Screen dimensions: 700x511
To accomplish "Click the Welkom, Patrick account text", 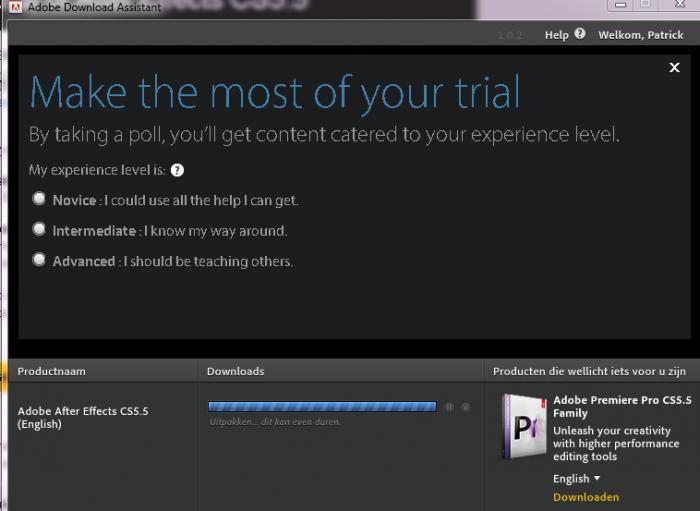I will point(641,35).
